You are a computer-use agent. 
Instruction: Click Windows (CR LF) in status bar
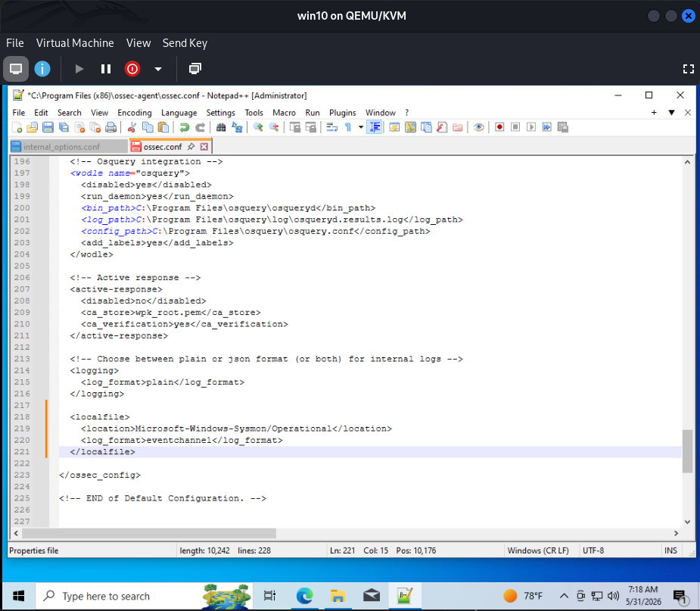[x=538, y=550]
